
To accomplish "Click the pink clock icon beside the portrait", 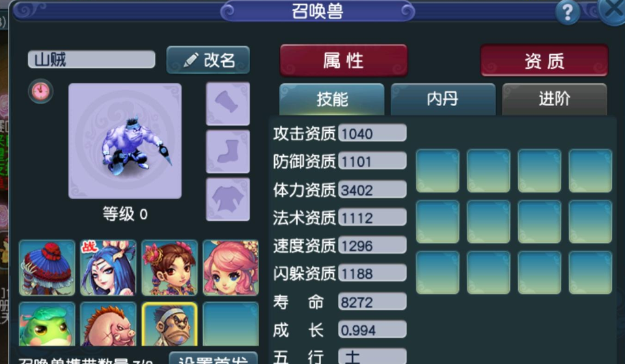I will pyautogui.click(x=40, y=91).
